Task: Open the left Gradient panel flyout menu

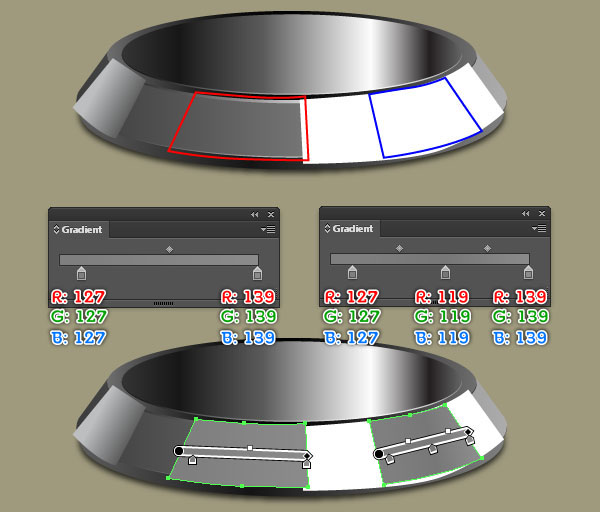Action: (x=268, y=229)
